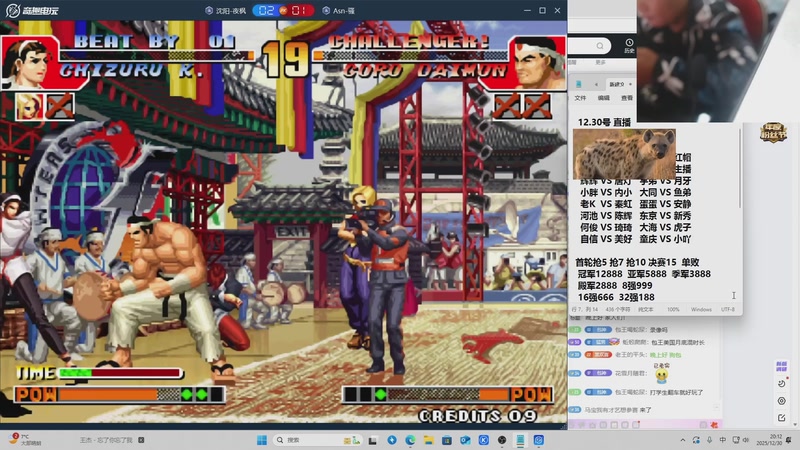
Task: Expand the hidden system tray icons chevron
Action: pos(683,440)
